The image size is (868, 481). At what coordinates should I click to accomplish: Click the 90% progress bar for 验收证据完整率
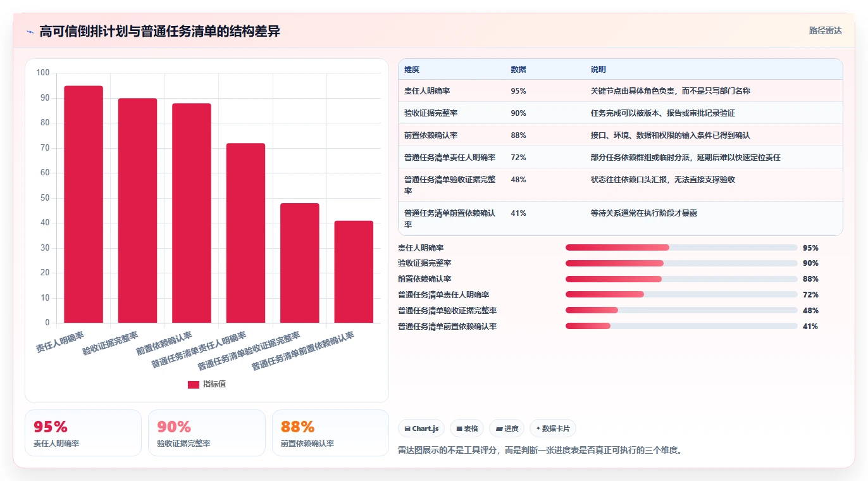[681, 263]
